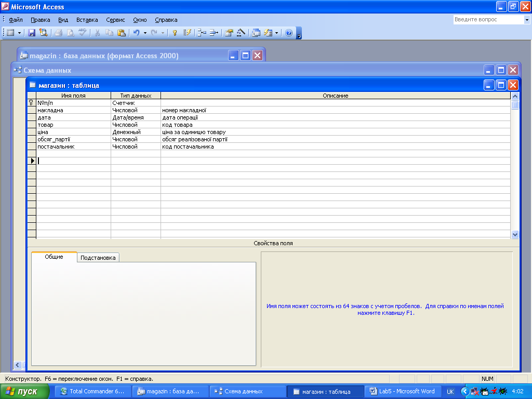This screenshot has width=532, height=399.
Task: Click the 'номер накладної' description cell
Action: pyautogui.click(x=336, y=110)
